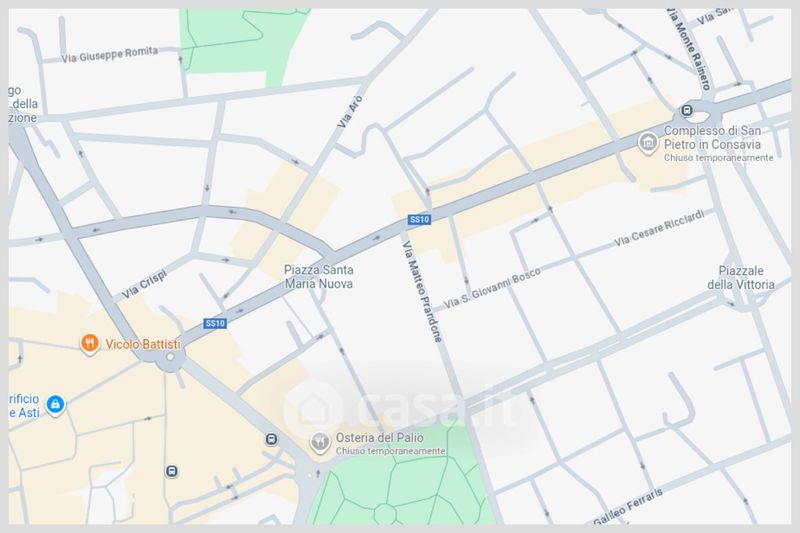Viewport: 800px width, 533px height.
Task: Select the bus stop icon at bottom left
Action: click(172, 471)
